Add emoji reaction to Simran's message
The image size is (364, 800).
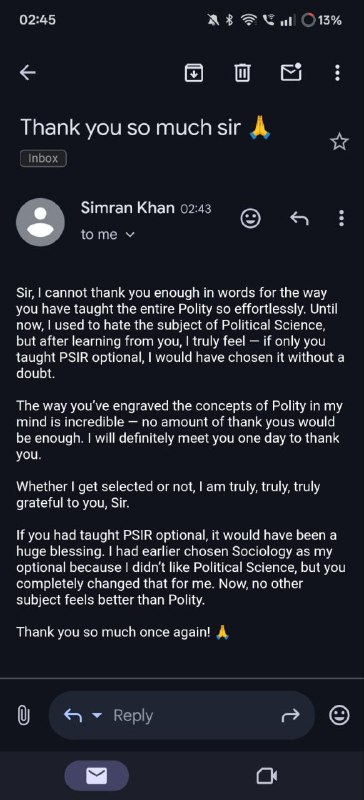[x=250, y=219]
